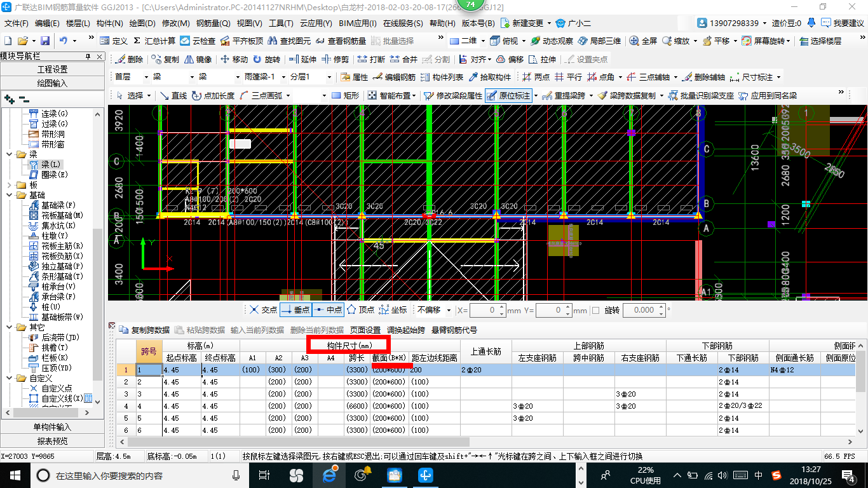Check the 旋转 rotation checkbox
This screenshot has height=488, width=868.
[x=595, y=310]
